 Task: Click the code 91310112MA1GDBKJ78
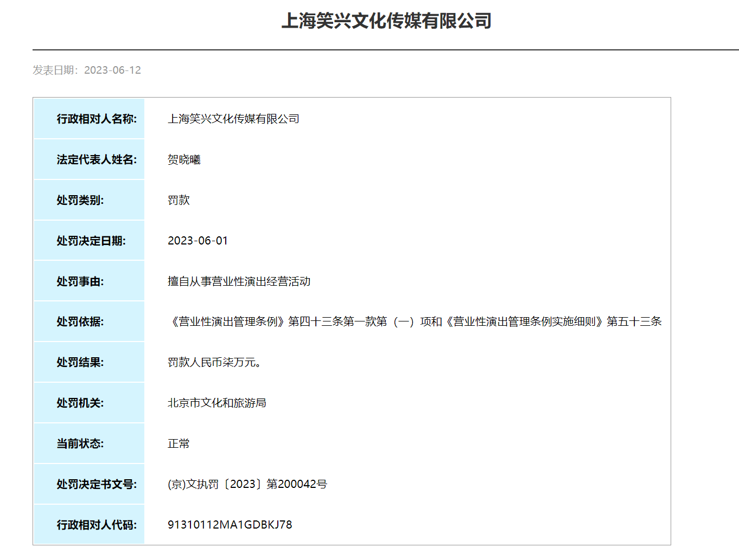coord(230,525)
